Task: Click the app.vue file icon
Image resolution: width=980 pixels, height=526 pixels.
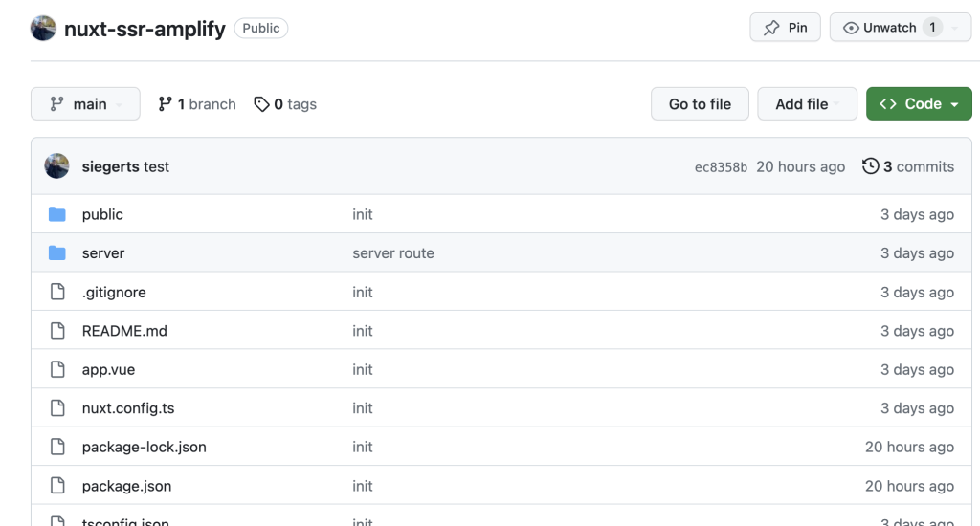Action: (57, 369)
